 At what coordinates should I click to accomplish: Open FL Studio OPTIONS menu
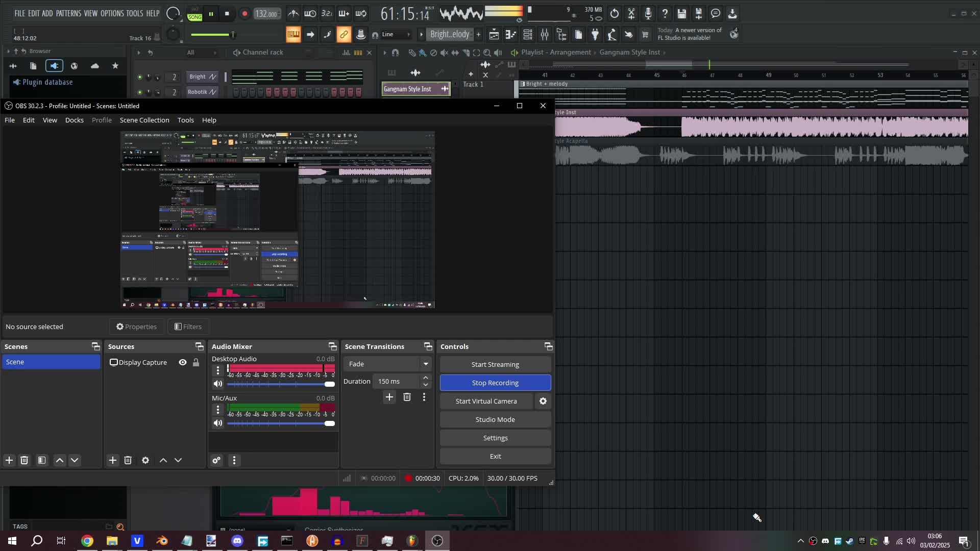click(x=112, y=13)
